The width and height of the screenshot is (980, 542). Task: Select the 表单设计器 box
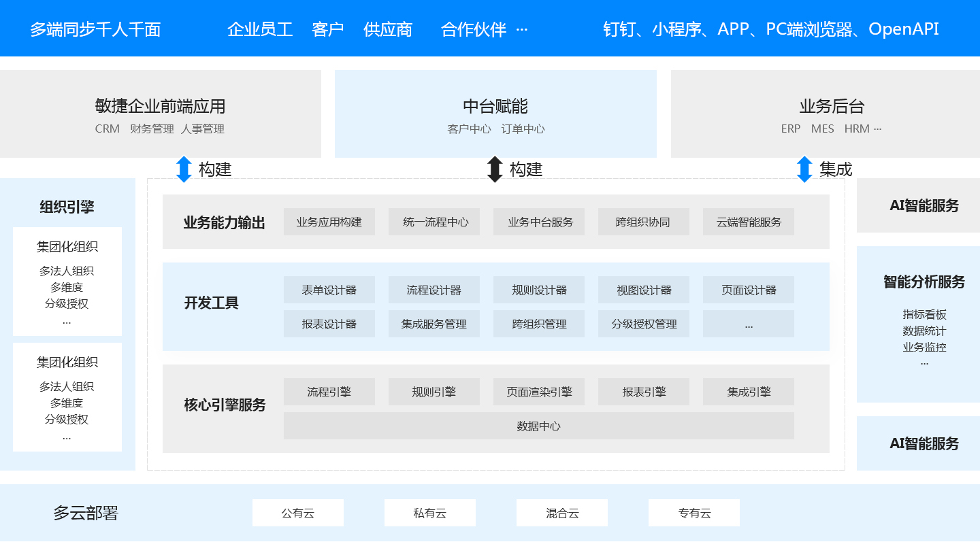329,290
